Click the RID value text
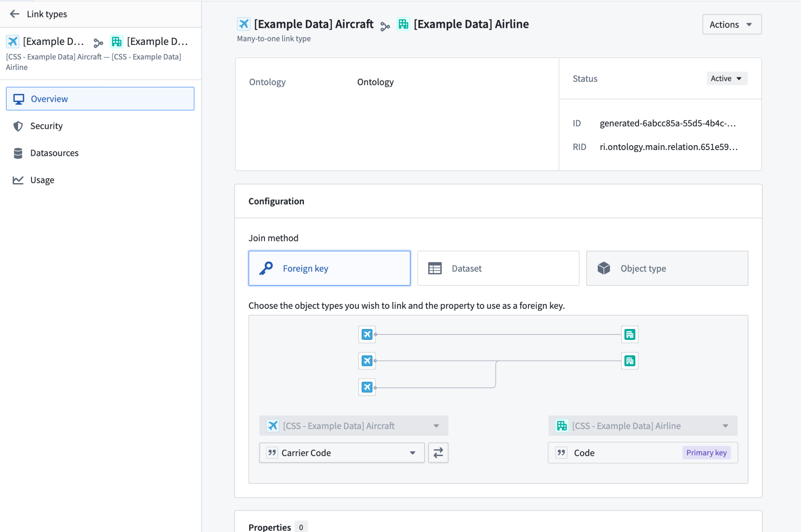This screenshot has height=532, width=801. pos(669,147)
